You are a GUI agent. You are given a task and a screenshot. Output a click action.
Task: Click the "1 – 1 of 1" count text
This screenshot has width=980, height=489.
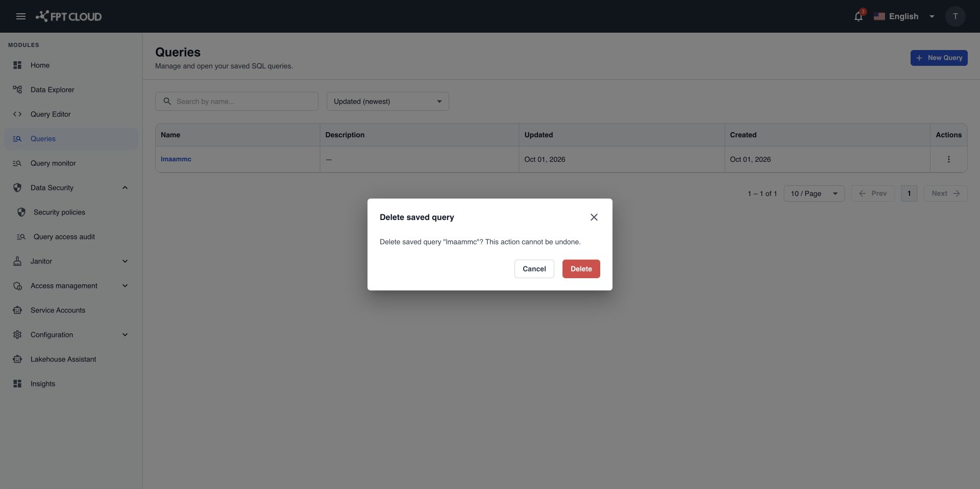pos(762,193)
